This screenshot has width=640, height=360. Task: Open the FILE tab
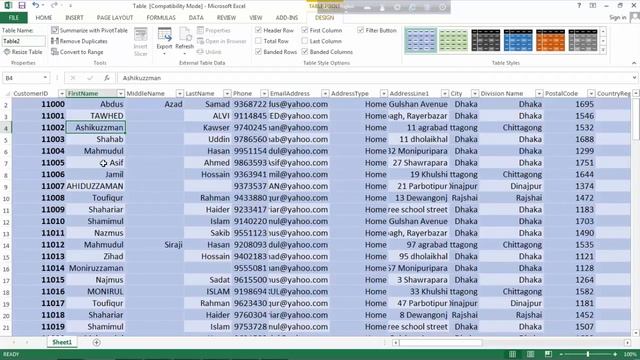(13, 18)
